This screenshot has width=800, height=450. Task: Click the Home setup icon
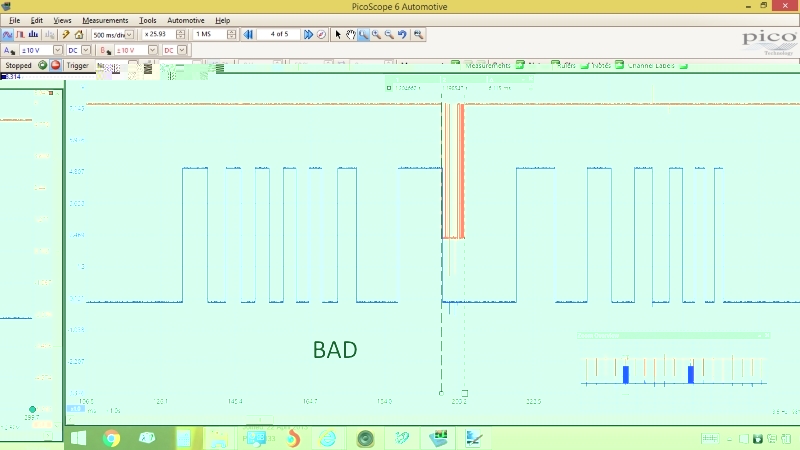[79, 35]
